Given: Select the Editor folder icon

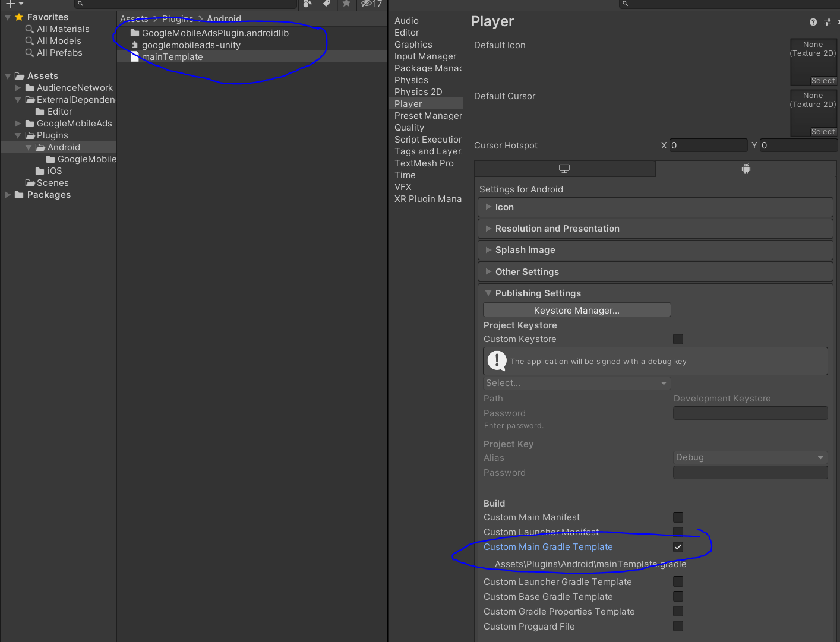Looking at the screenshot, I should point(40,112).
